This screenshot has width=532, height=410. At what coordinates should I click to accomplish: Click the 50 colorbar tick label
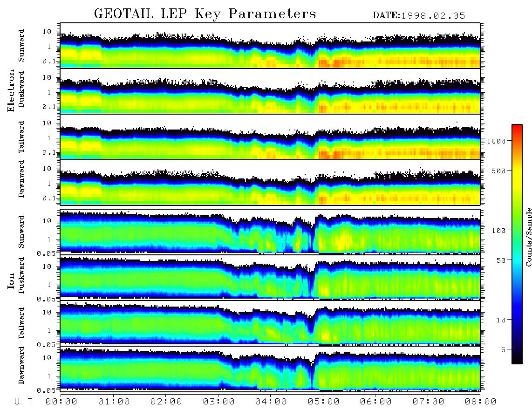[501, 260]
